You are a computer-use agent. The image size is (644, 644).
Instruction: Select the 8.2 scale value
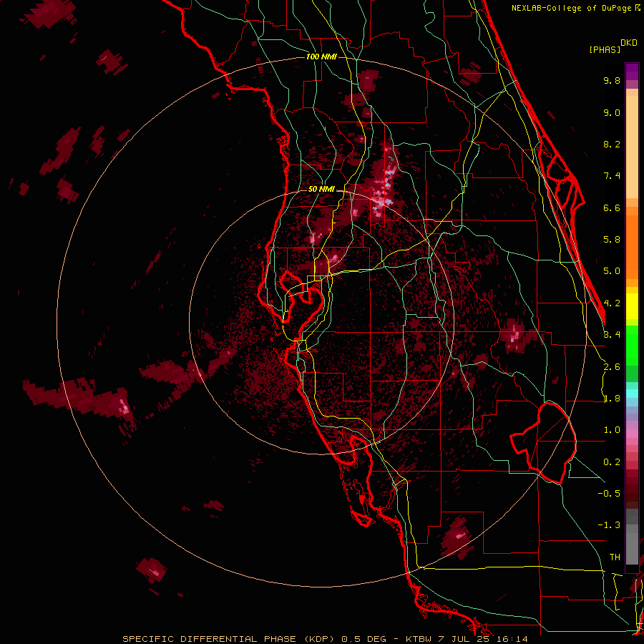point(612,144)
